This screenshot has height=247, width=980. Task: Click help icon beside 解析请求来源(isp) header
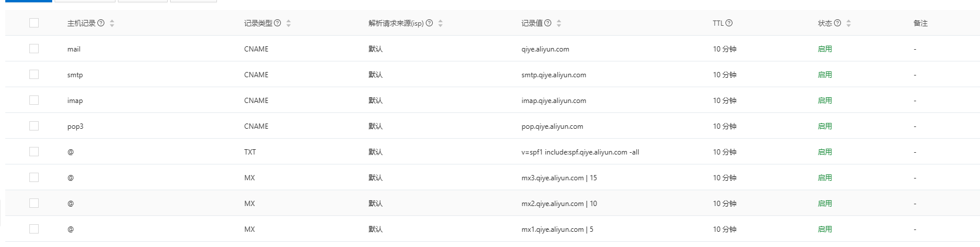pyautogui.click(x=429, y=23)
